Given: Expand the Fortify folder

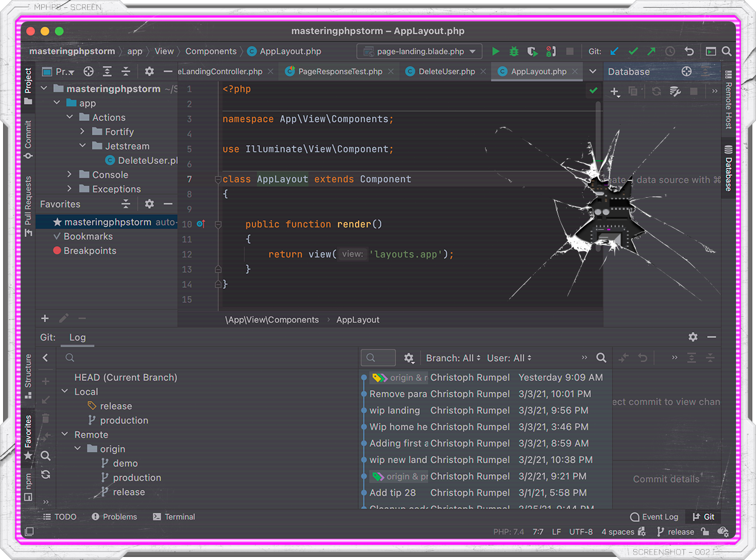Looking at the screenshot, I should pyautogui.click(x=82, y=131).
